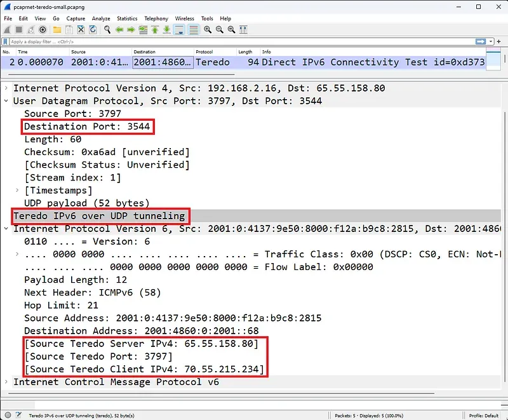This screenshot has width=508, height=420.
Task: Open the Help menu
Action: (x=225, y=18)
